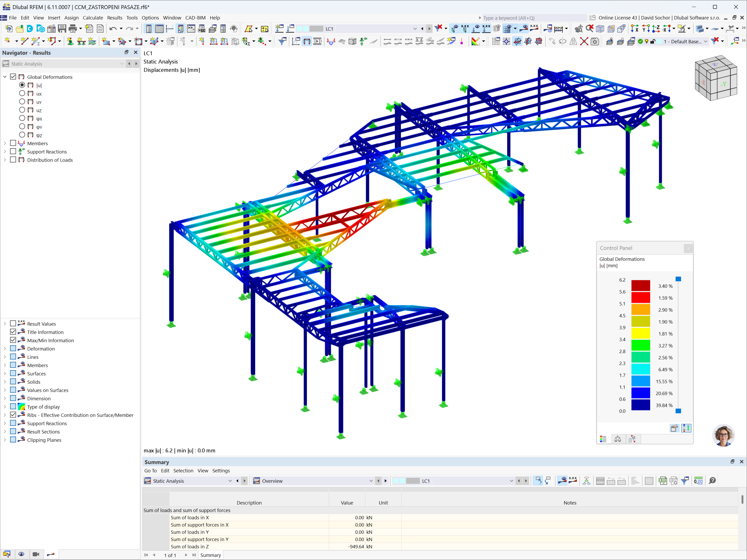Expand the Members results tree node
Screen dimensions: 747x560
pyautogui.click(x=5, y=143)
